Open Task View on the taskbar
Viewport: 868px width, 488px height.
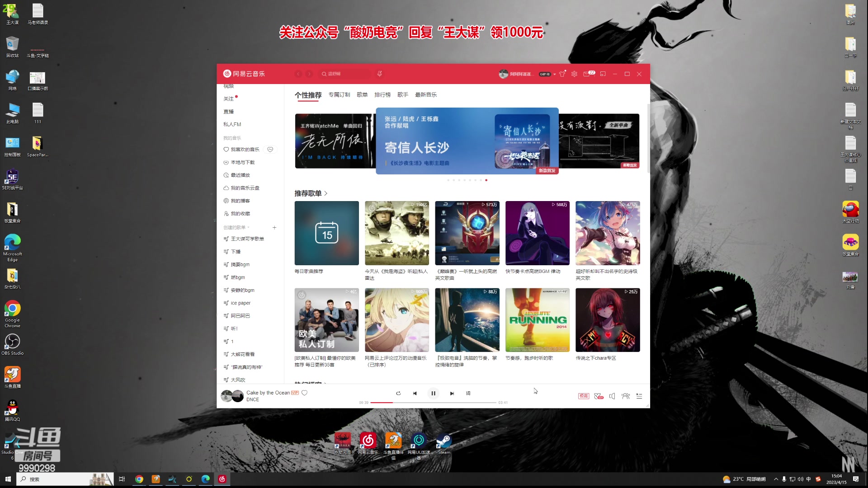click(x=122, y=479)
